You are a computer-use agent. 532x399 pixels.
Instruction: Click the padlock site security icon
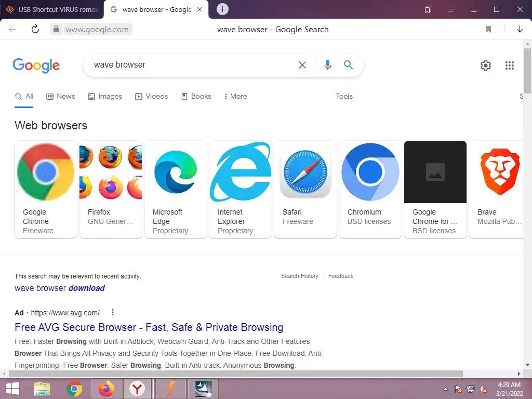pyautogui.click(x=56, y=29)
